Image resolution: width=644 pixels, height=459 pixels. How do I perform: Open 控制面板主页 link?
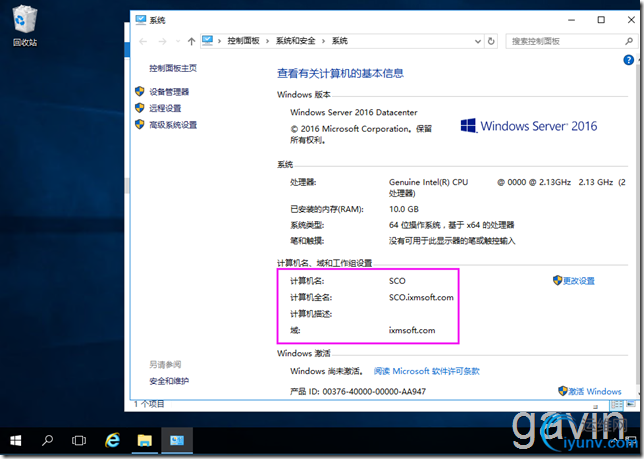173,68
